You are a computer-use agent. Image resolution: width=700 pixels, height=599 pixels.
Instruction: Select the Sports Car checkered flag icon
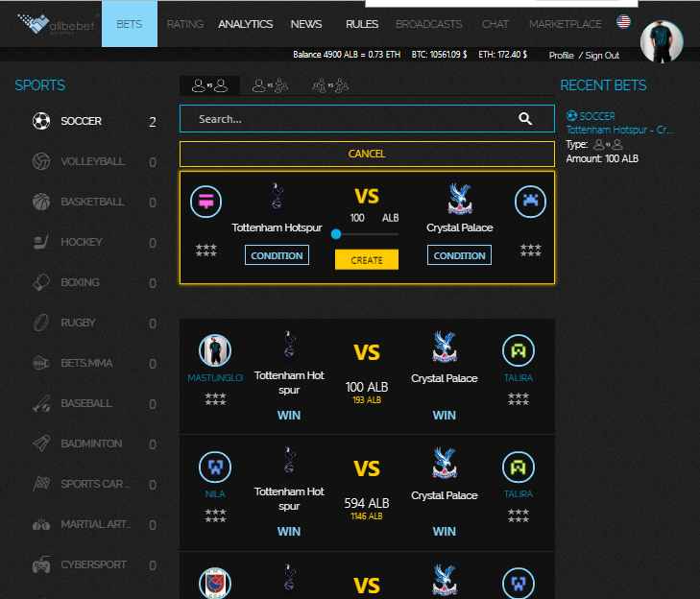coord(41,484)
